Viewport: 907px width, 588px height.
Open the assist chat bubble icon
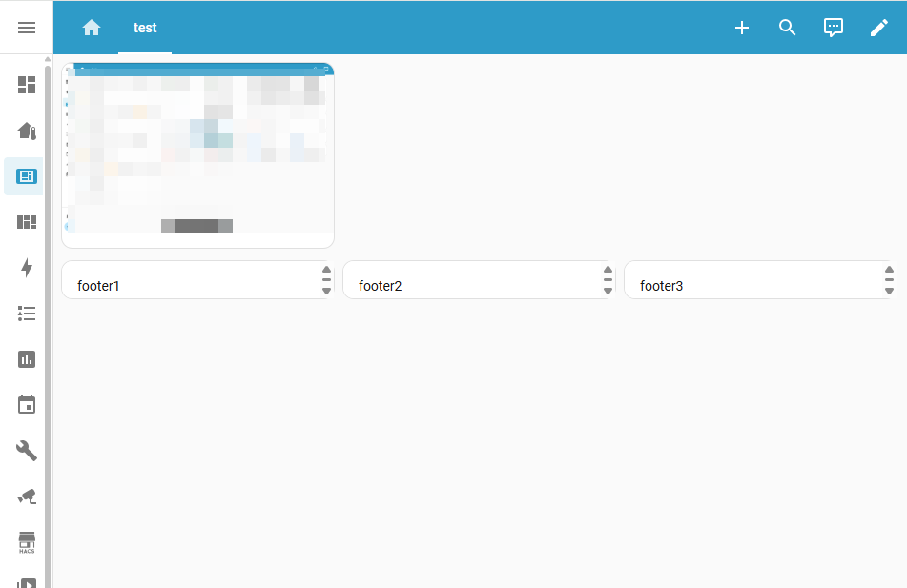coord(833,28)
